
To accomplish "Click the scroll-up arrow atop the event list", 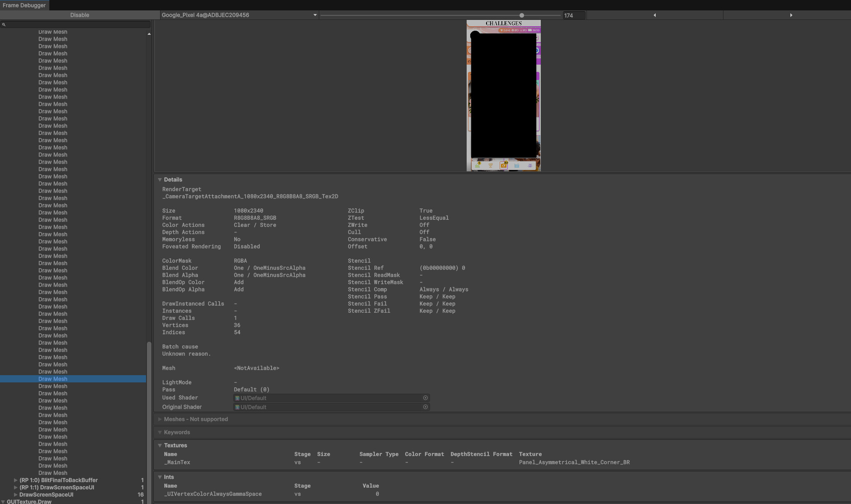I will click(149, 33).
